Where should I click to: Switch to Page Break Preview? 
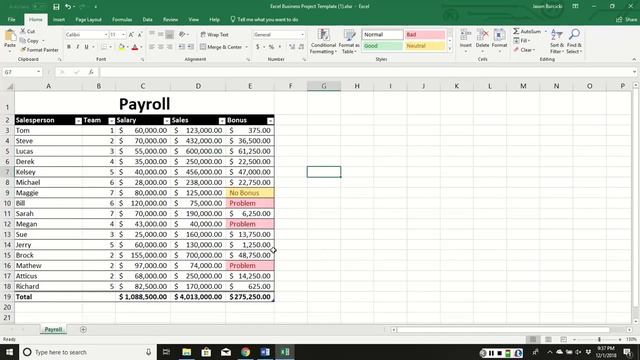coord(563,340)
